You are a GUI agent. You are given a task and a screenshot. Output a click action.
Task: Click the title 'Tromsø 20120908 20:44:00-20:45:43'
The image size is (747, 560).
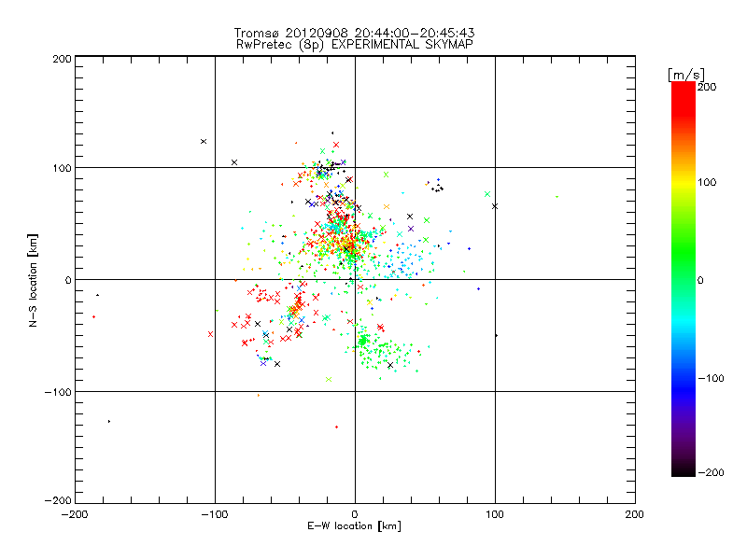355,33
